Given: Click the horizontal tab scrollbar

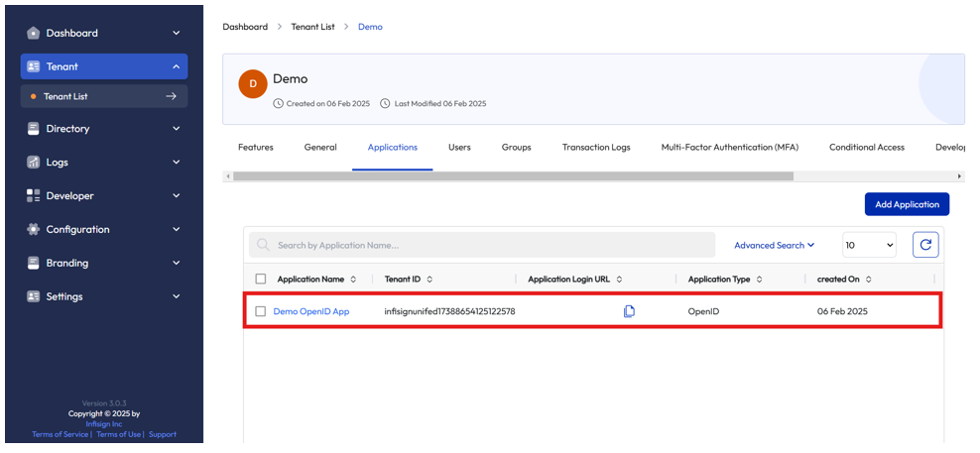Looking at the screenshot, I should pyautogui.click(x=513, y=176).
